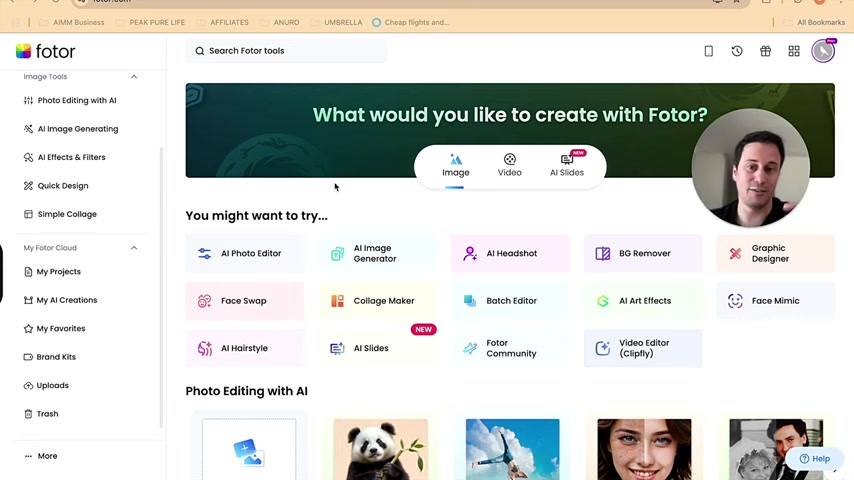
Task: Open the history clock icon
Action: point(737,51)
